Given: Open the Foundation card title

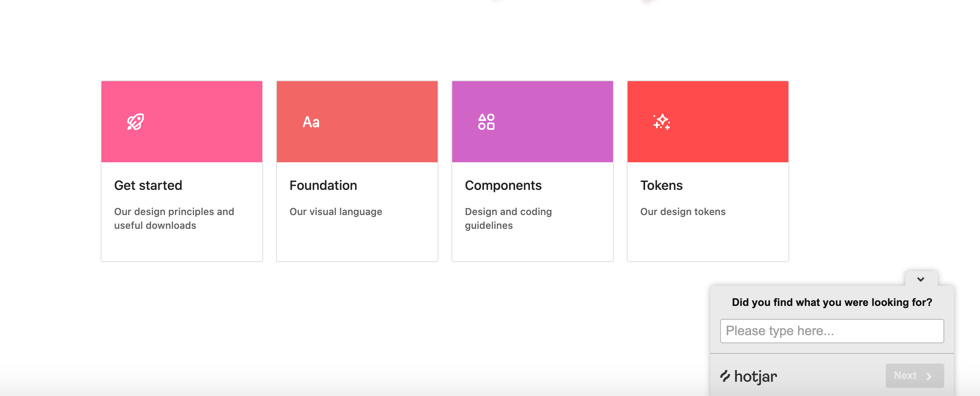Looking at the screenshot, I should [x=323, y=185].
